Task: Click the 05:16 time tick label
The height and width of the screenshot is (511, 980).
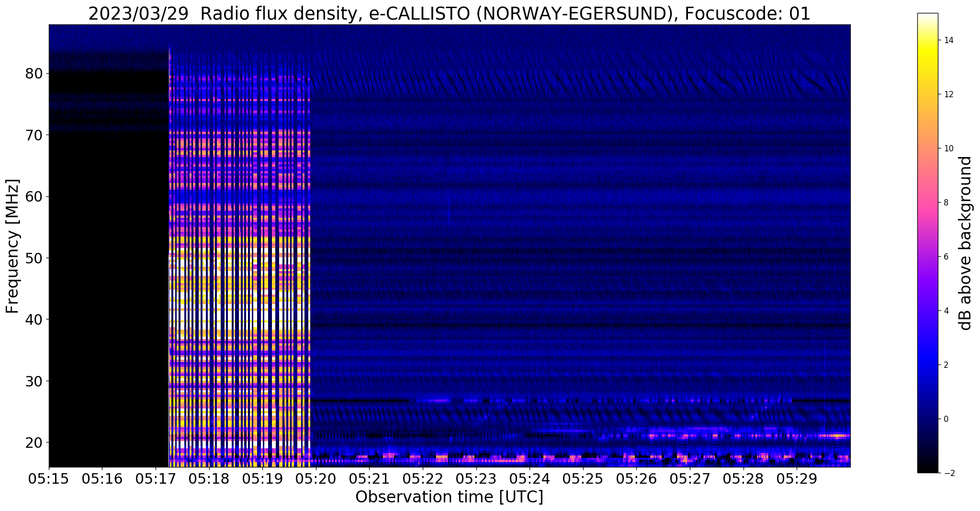Action: pos(102,477)
